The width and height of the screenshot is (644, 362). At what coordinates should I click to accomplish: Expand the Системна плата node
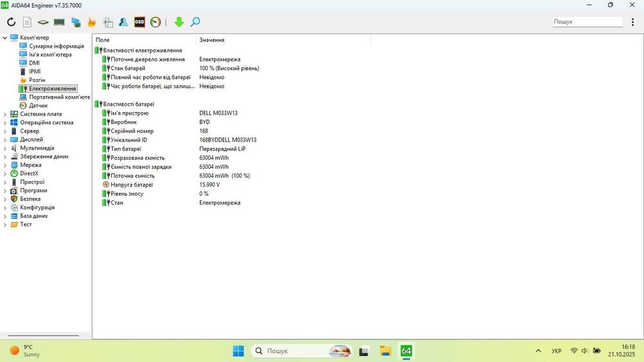click(5, 114)
